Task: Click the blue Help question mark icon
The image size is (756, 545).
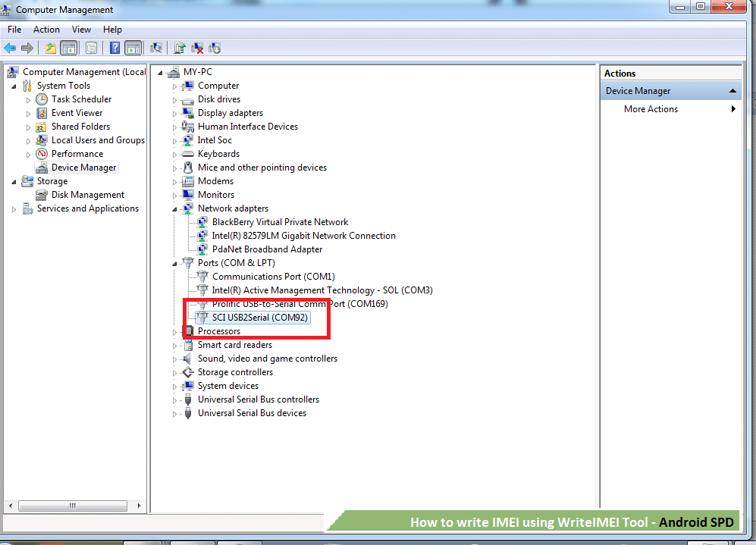Action: 114,49
